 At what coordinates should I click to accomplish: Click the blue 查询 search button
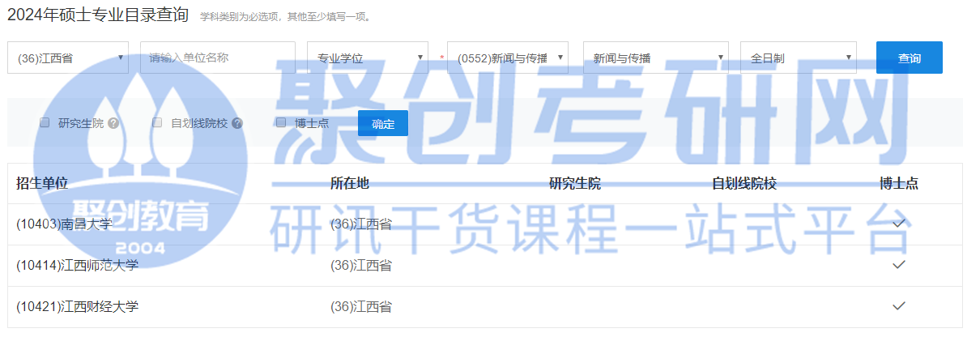tap(910, 58)
